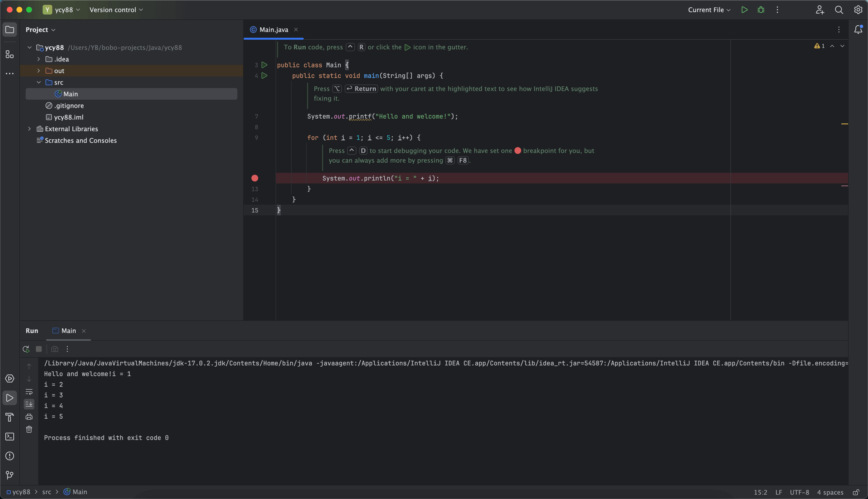Viewport: 868px width, 499px height.
Task: Start debugging with the bug icon
Action: click(x=761, y=10)
